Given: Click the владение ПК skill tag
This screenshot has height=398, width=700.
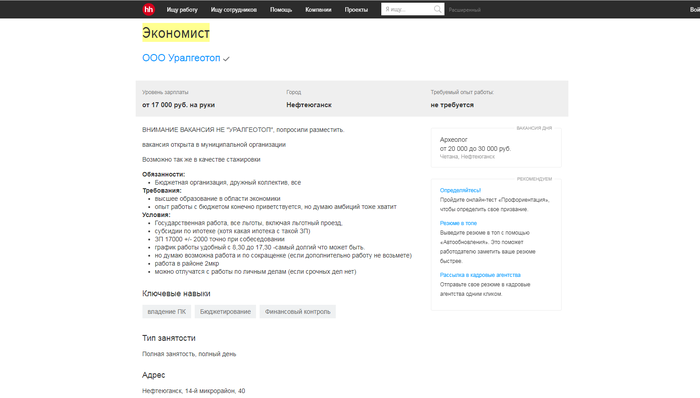Looking at the screenshot, I should pyautogui.click(x=167, y=311).
